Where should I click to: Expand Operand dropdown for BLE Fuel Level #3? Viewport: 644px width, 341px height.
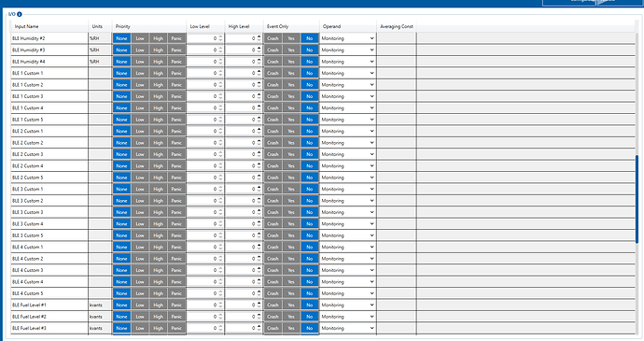pyautogui.click(x=348, y=328)
